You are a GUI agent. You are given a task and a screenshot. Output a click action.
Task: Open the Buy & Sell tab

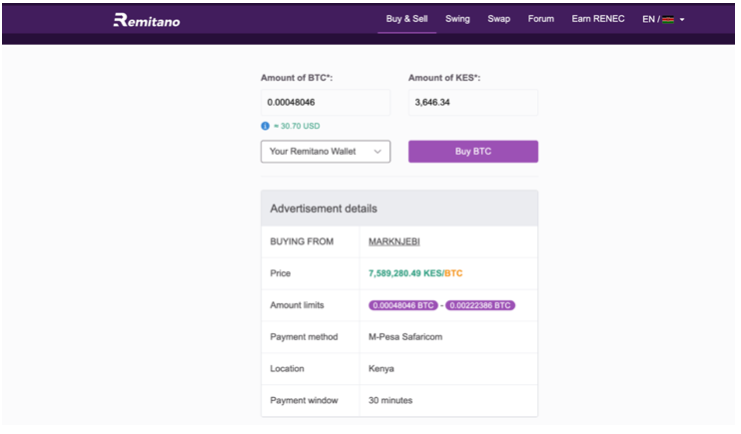click(406, 19)
